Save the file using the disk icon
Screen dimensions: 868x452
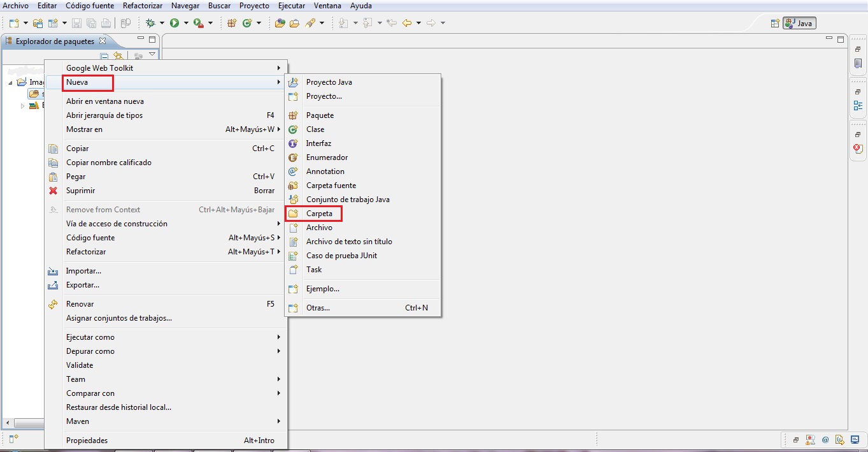(75, 24)
